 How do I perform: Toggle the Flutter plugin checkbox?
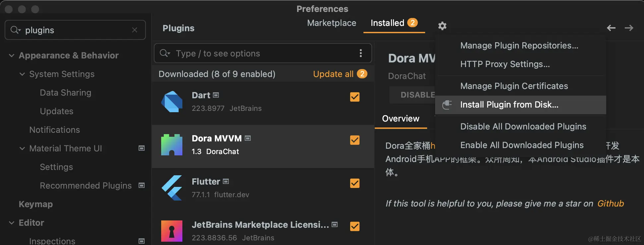click(x=355, y=183)
